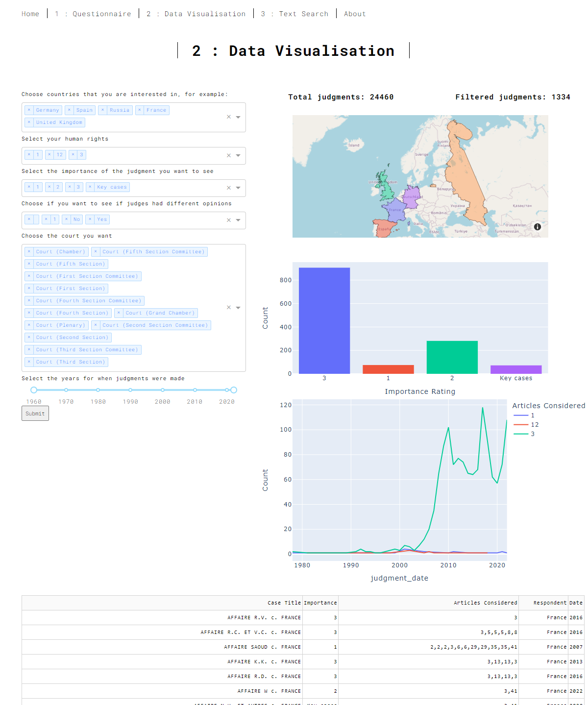The height and width of the screenshot is (705, 588).
Task: Click importance rating 3 bar
Action: click(x=324, y=320)
